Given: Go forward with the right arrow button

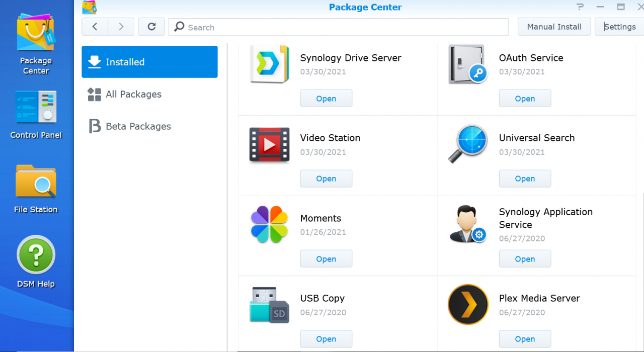Looking at the screenshot, I should pyautogui.click(x=121, y=27).
